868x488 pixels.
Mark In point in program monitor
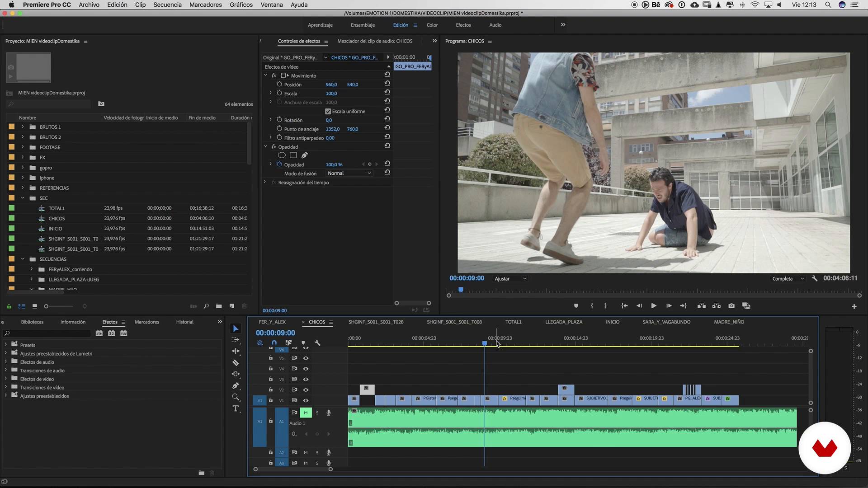(x=592, y=306)
